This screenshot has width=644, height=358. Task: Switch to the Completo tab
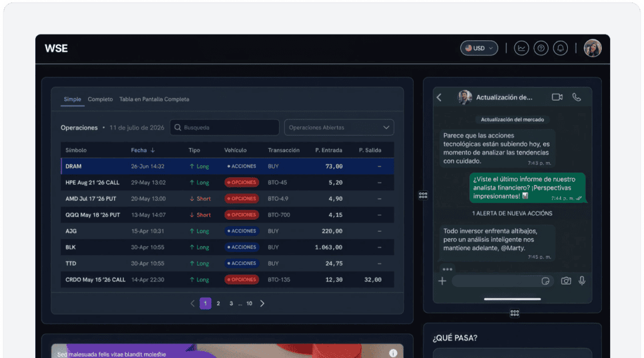(x=100, y=99)
